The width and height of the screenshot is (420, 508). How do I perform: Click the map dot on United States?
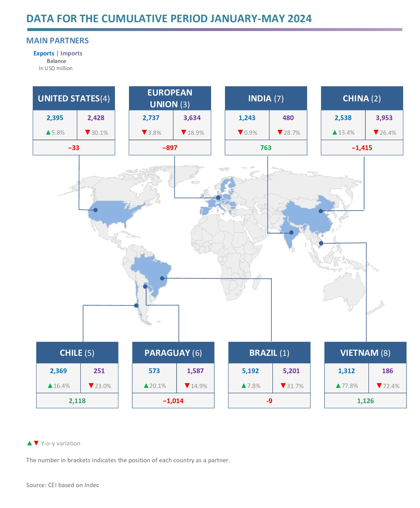coord(96,210)
